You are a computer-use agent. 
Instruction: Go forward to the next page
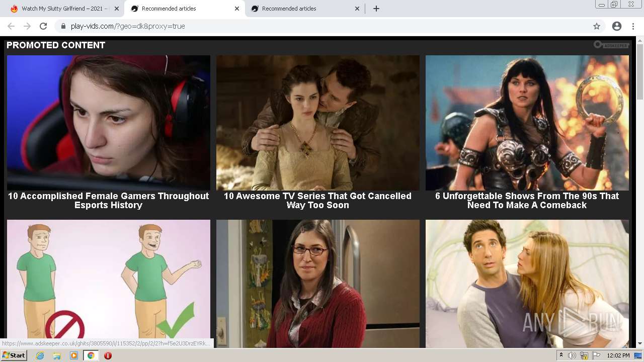pyautogui.click(x=27, y=26)
